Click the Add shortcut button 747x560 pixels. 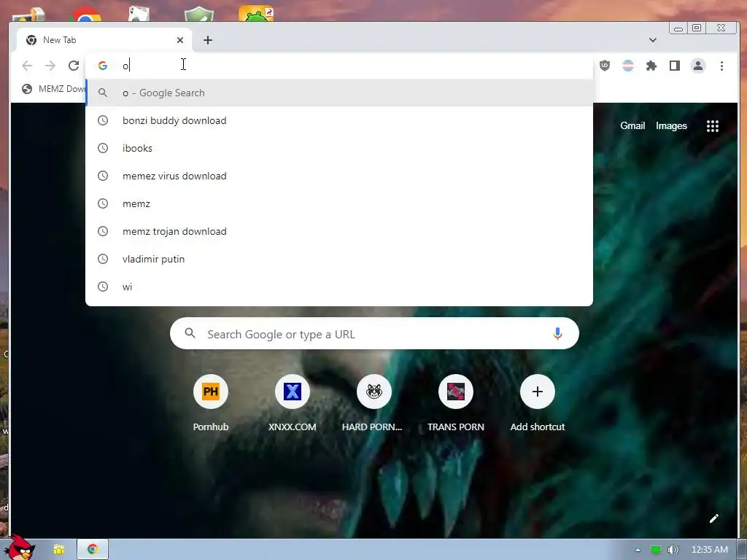coord(538,402)
